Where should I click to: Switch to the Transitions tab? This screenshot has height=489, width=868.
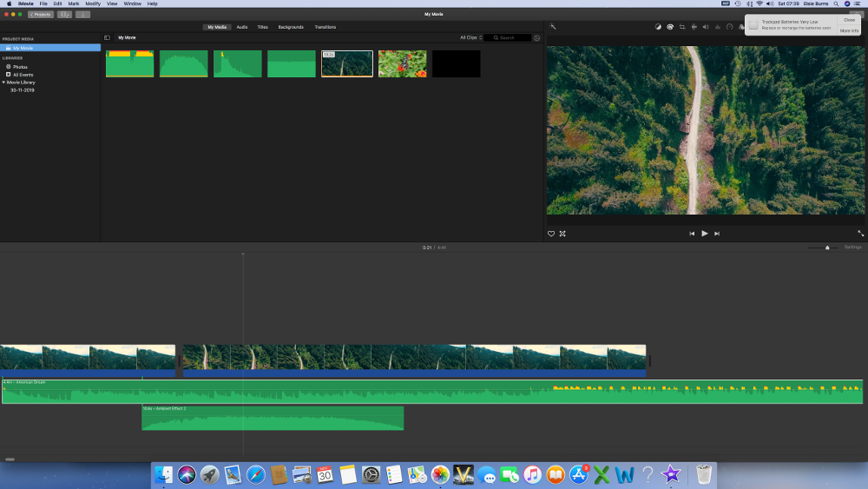pyautogui.click(x=325, y=27)
